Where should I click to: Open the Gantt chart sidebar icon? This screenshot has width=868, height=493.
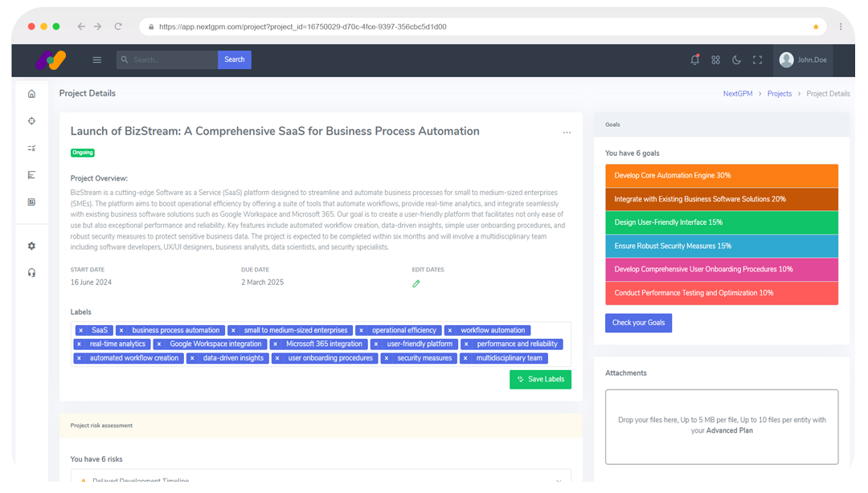(x=31, y=175)
